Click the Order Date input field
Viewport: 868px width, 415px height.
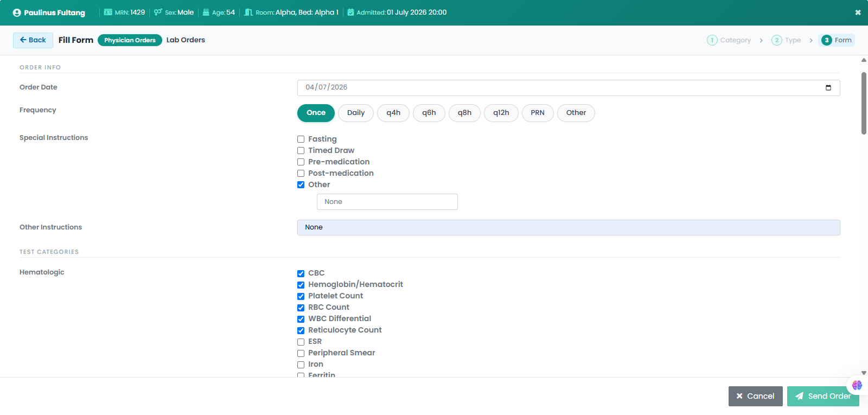[569, 88]
